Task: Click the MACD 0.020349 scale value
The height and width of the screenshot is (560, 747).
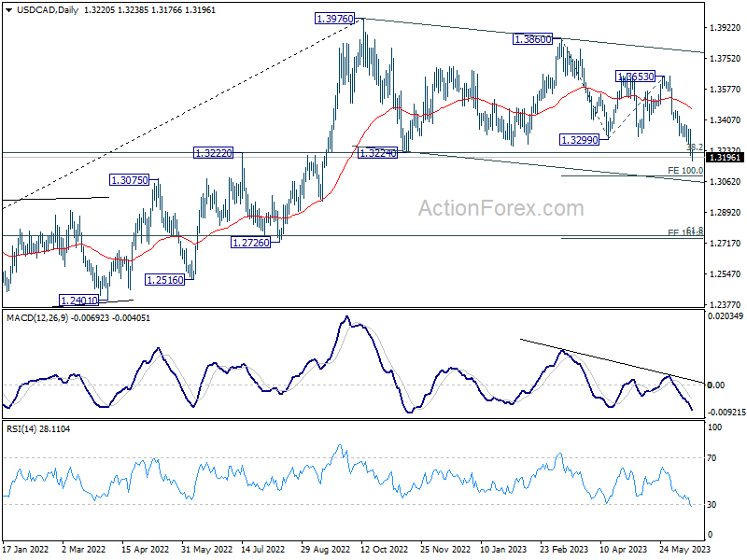Action: coord(726,316)
